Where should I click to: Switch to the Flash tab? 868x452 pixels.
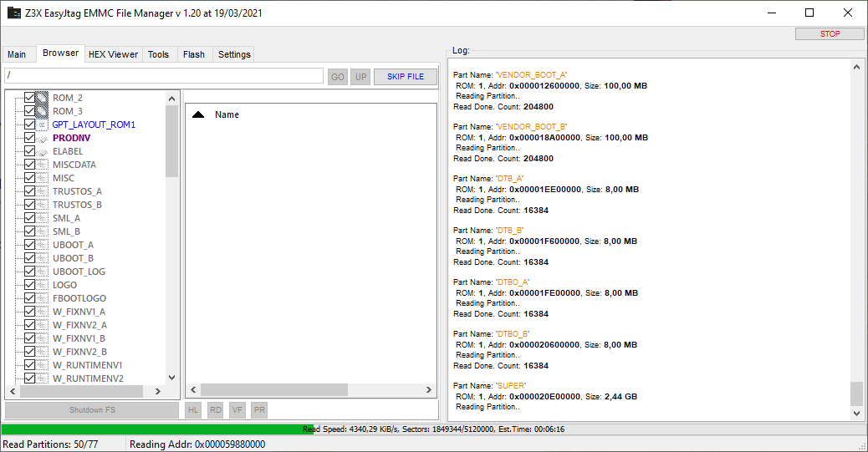pos(194,54)
